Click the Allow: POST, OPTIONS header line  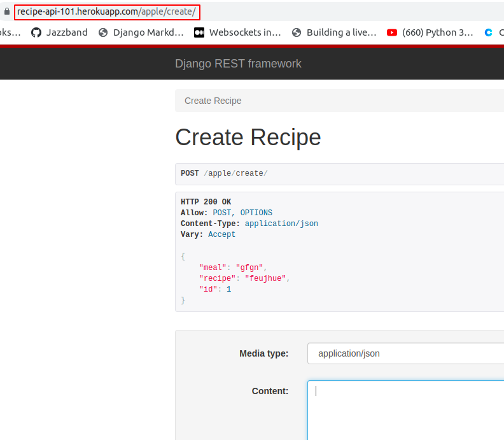point(227,213)
